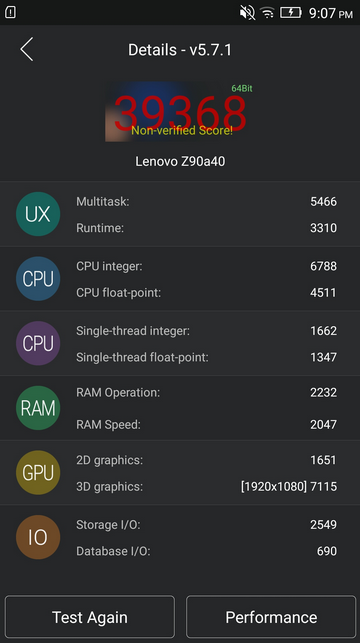This screenshot has height=643, width=360.
Task: Select the 3D graphics score row
Action: (206, 487)
